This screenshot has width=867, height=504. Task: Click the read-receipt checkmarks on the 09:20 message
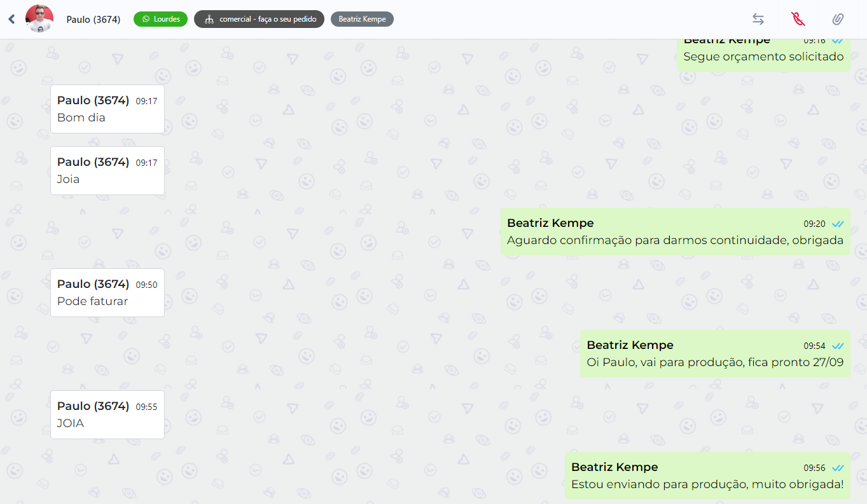(838, 224)
